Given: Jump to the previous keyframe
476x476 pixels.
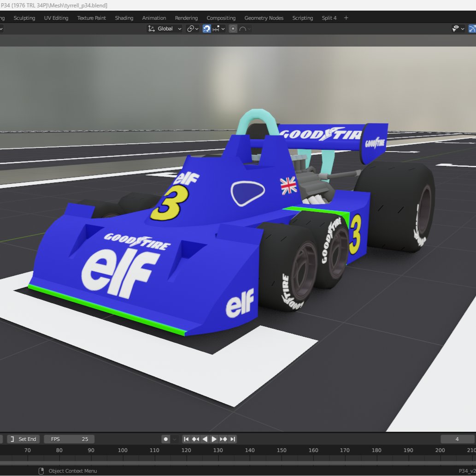Looking at the screenshot, I should click(195, 439).
